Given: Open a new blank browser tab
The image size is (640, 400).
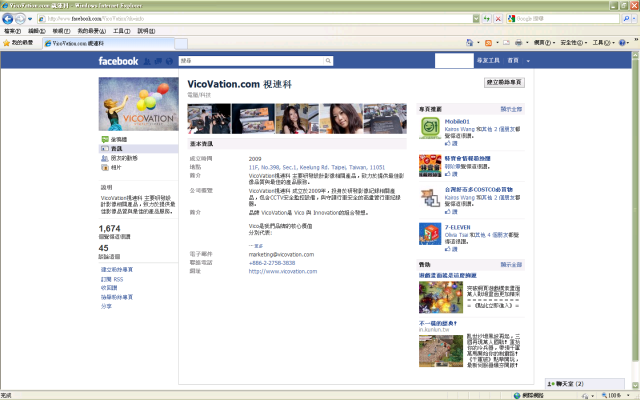Looking at the screenshot, I should 181,43.
